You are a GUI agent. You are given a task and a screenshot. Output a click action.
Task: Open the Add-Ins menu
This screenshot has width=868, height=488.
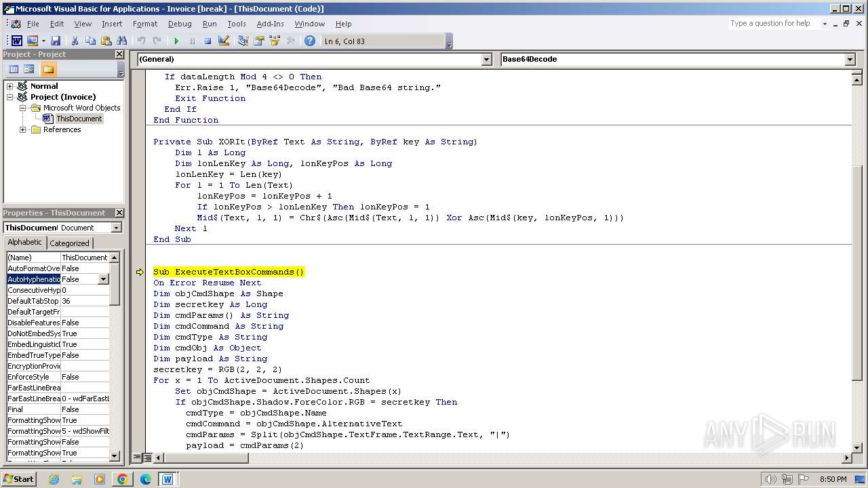[271, 24]
